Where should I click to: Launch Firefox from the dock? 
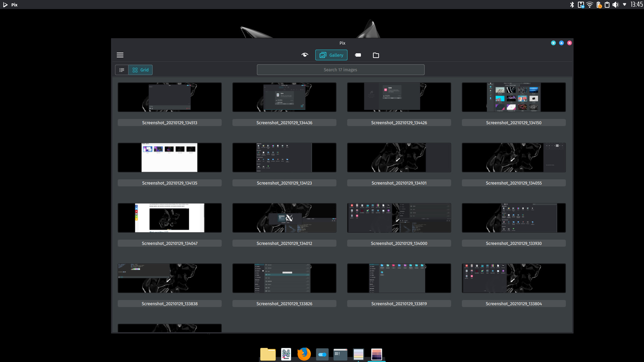[x=304, y=354]
